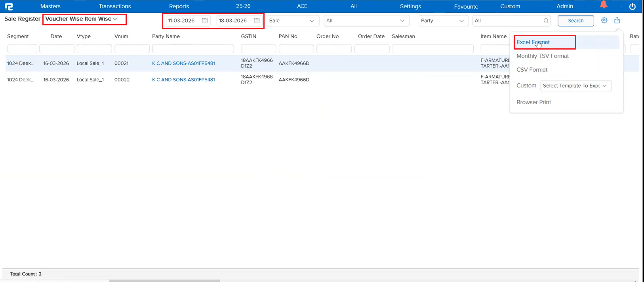Click the Salesman filter box
The image size is (644, 285).
(433, 48)
